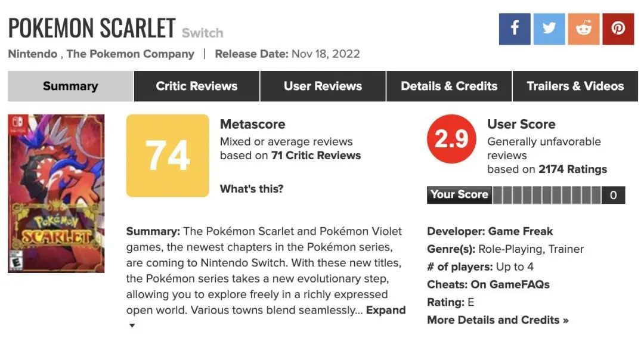Image resolution: width=644 pixels, height=338 pixels.
Task: Open the Summary tab
Action: point(70,86)
